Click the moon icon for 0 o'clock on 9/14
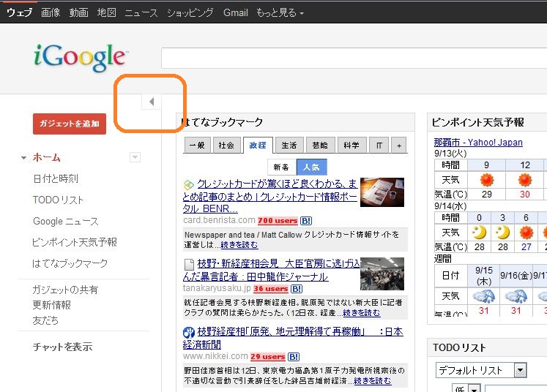The image size is (547, 392). (x=480, y=233)
